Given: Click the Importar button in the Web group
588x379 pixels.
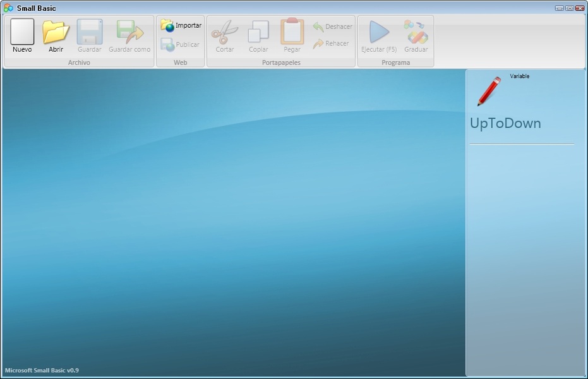Looking at the screenshot, I should pyautogui.click(x=181, y=25).
